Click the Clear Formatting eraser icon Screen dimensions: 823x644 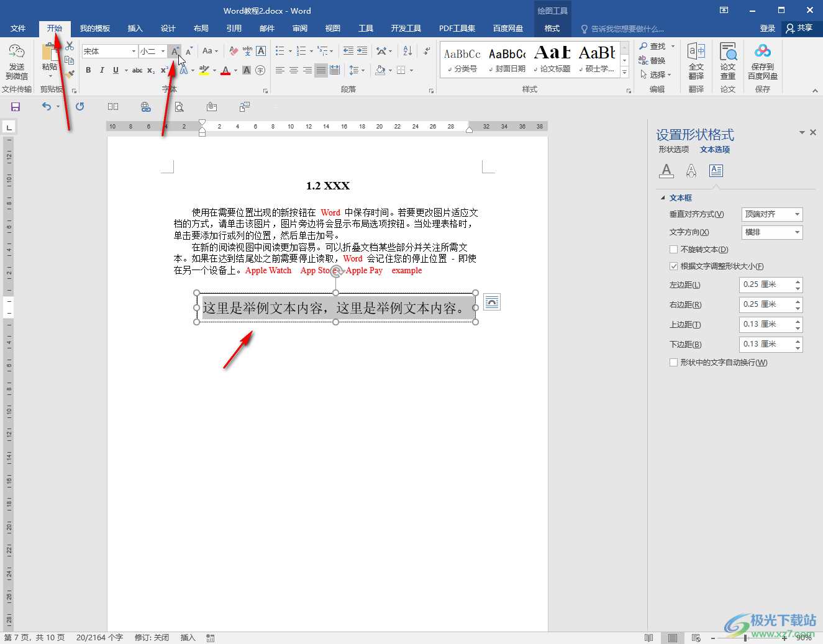click(234, 51)
